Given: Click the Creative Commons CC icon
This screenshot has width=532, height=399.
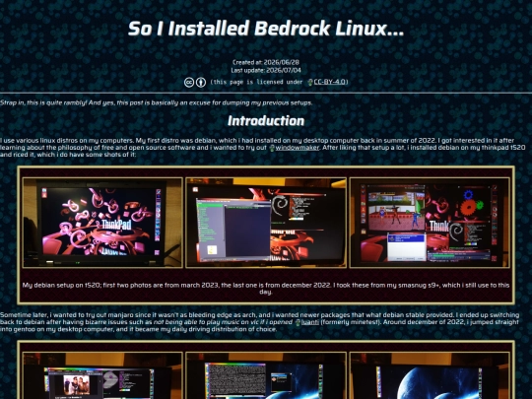Looking at the screenshot, I should click(x=189, y=83).
